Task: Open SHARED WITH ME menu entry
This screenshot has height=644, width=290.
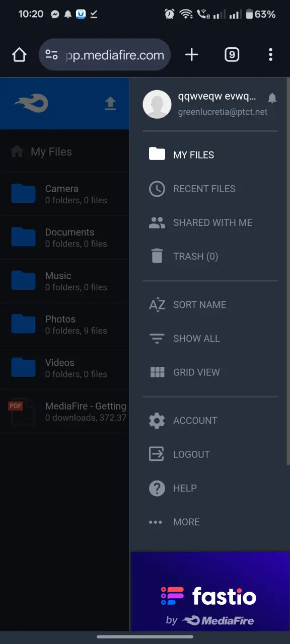Action: 210,222
